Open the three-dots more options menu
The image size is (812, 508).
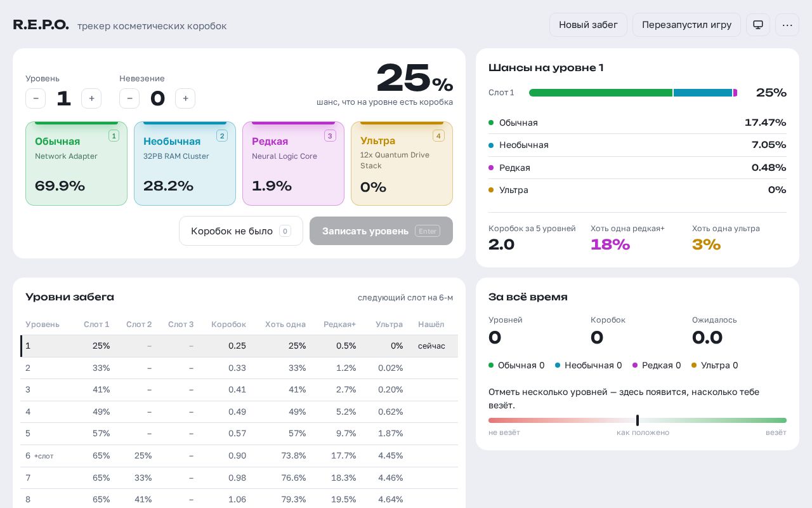click(x=787, y=25)
